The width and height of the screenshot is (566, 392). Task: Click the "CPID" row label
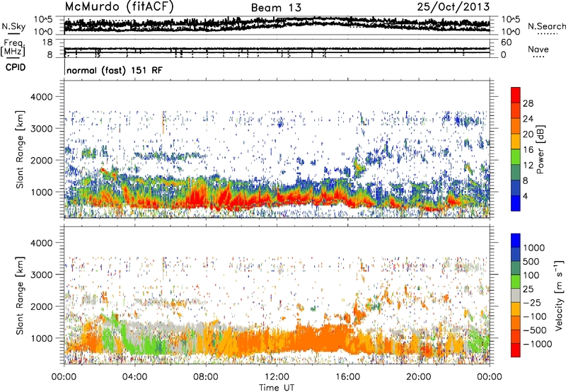(16, 67)
